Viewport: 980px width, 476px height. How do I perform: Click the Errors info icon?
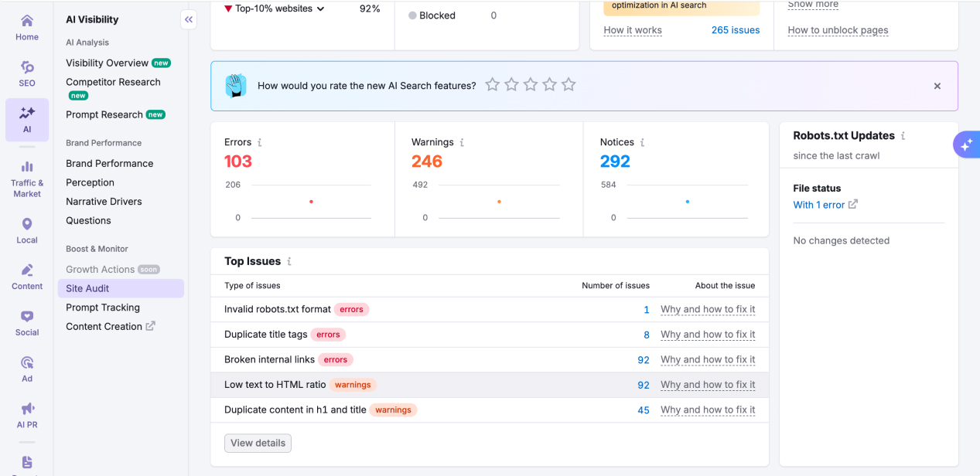[x=260, y=143]
